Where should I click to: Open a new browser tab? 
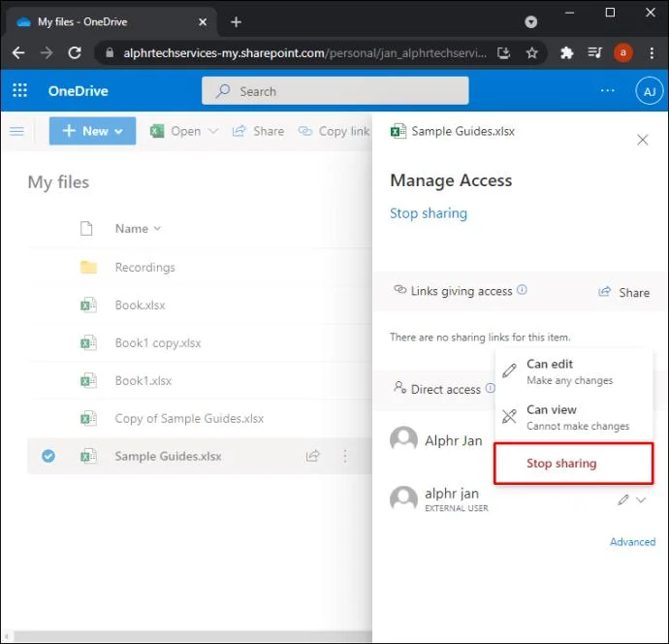point(236,21)
